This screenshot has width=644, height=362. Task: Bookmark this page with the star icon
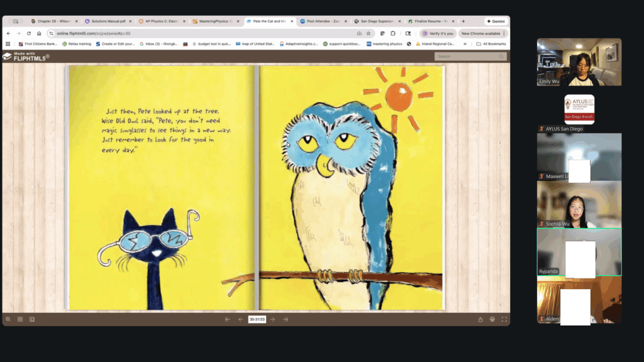coord(369,33)
